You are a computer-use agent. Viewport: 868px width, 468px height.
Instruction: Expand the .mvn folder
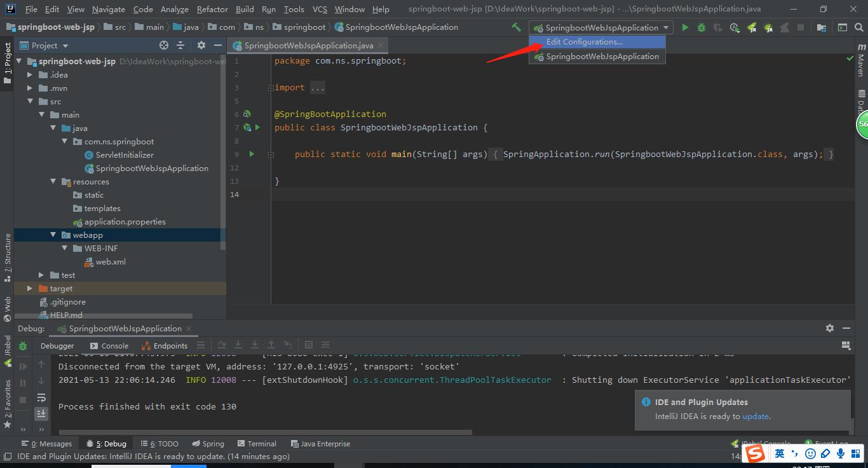click(x=30, y=88)
